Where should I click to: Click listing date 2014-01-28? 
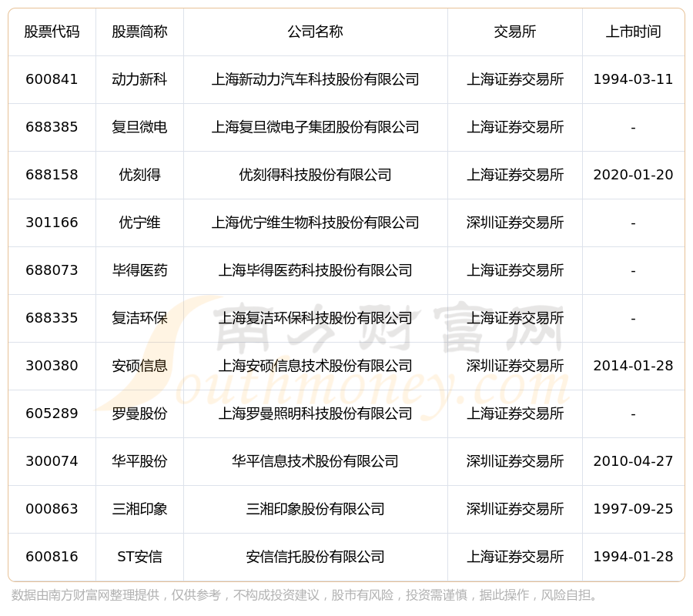tap(634, 366)
